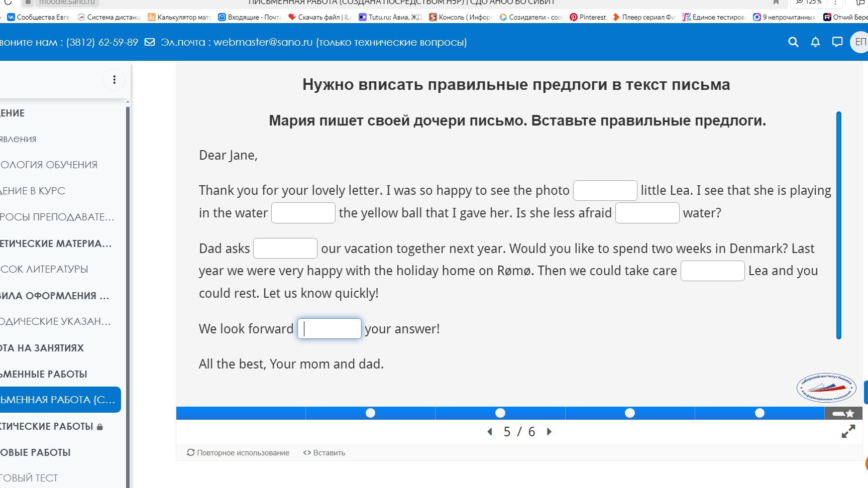Open the site search magnifier icon
This screenshot has height=488, width=868.
(793, 42)
